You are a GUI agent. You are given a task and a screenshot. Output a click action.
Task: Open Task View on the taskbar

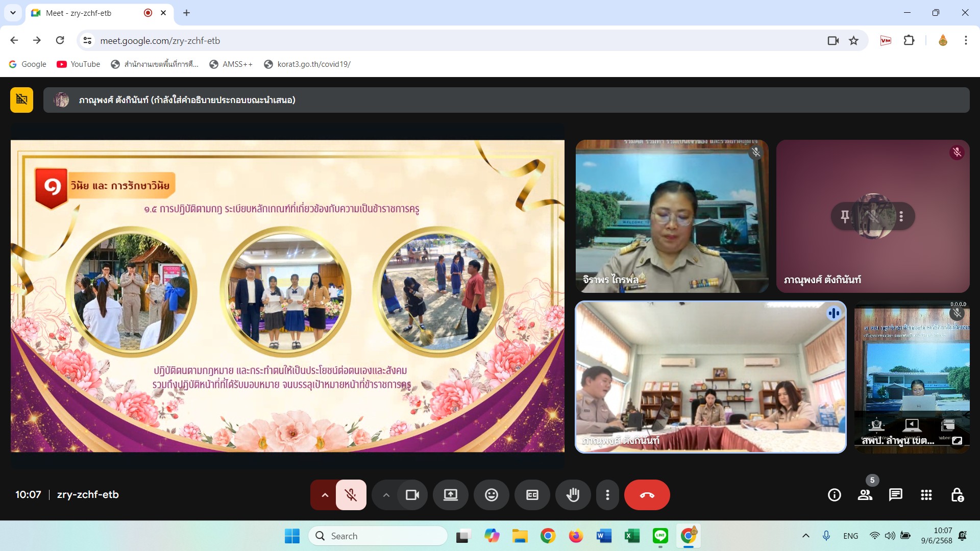tap(463, 536)
